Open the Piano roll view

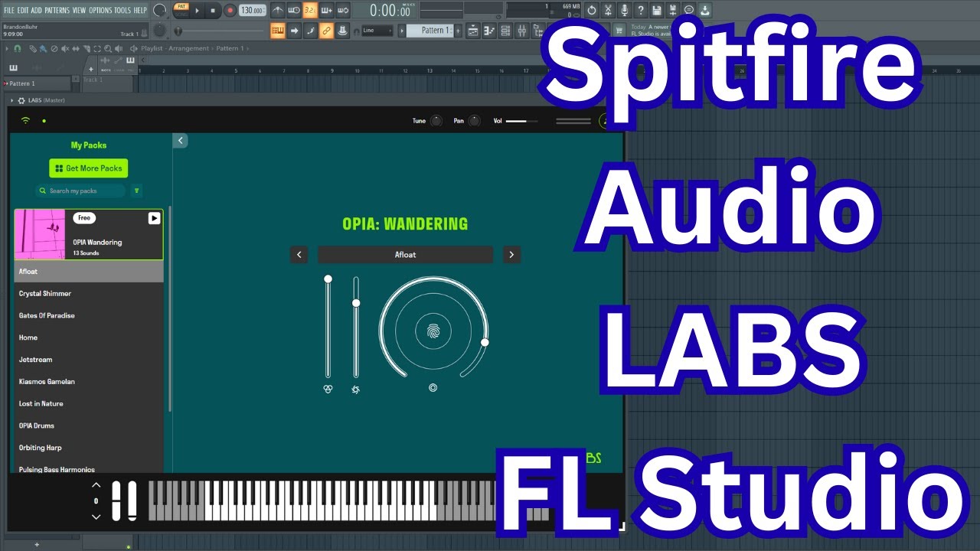[489, 31]
